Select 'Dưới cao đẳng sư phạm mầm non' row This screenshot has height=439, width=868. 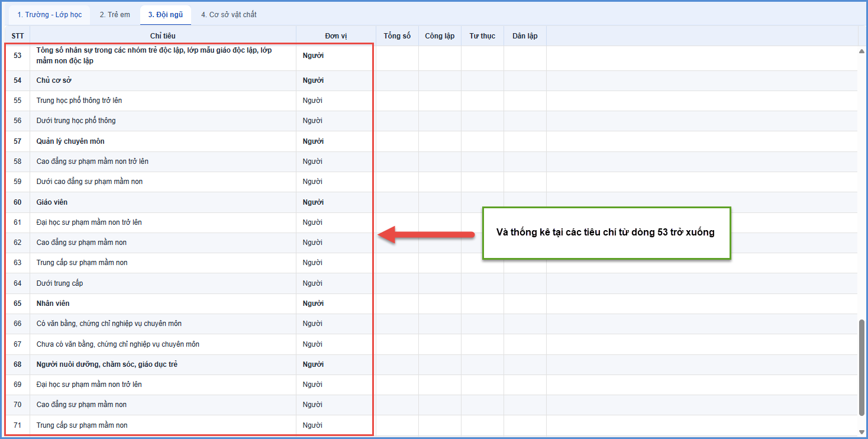(x=431, y=182)
